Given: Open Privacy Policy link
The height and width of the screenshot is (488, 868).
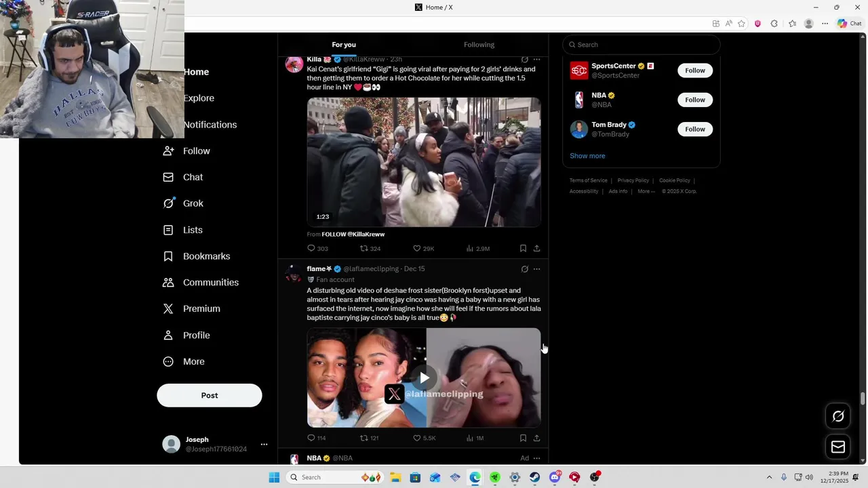Looking at the screenshot, I should coord(633,180).
